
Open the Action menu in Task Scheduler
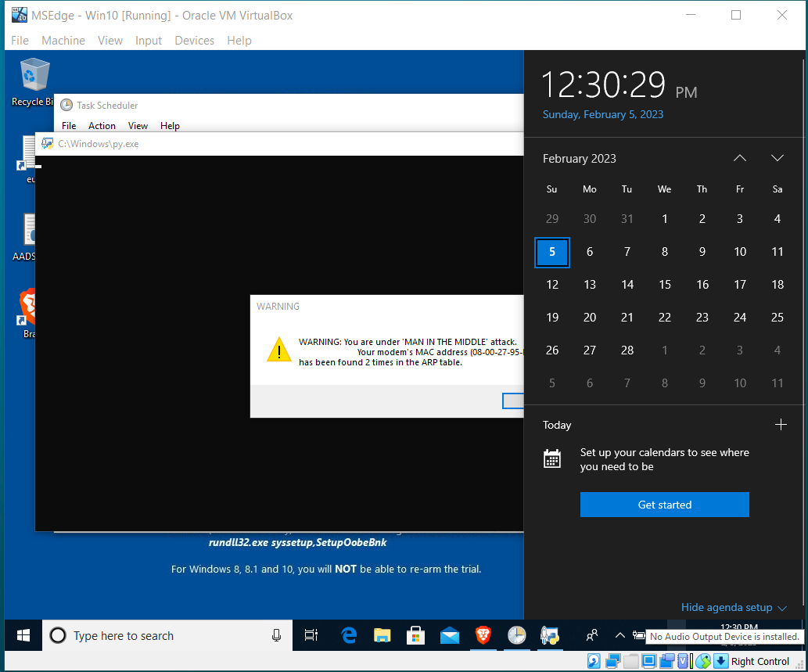click(x=102, y=125)
